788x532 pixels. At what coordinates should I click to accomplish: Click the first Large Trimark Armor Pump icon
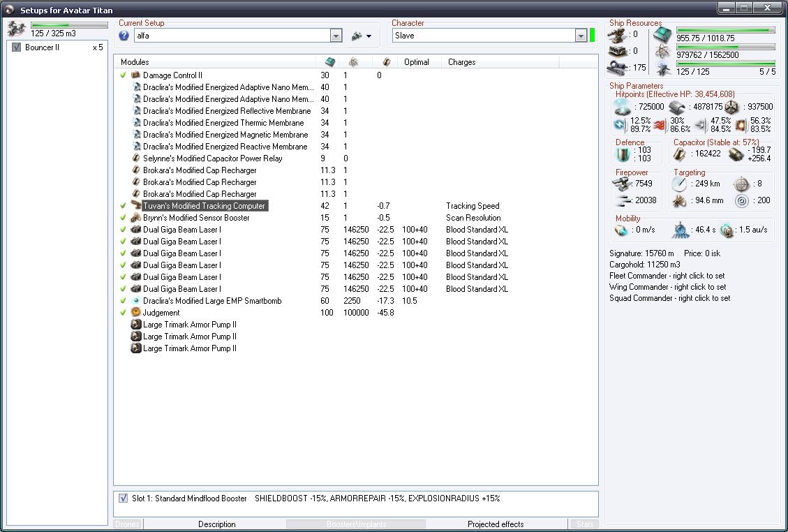tap(135, 325)
